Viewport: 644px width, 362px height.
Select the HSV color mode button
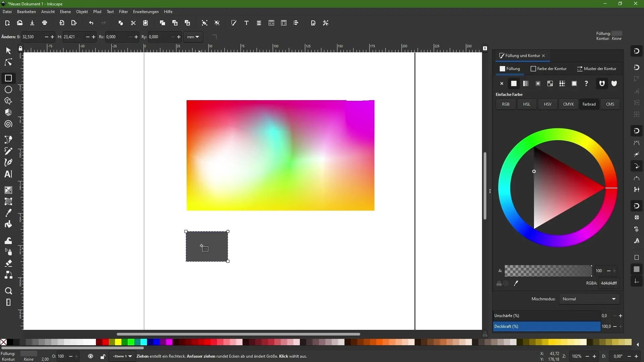[548, 104]
